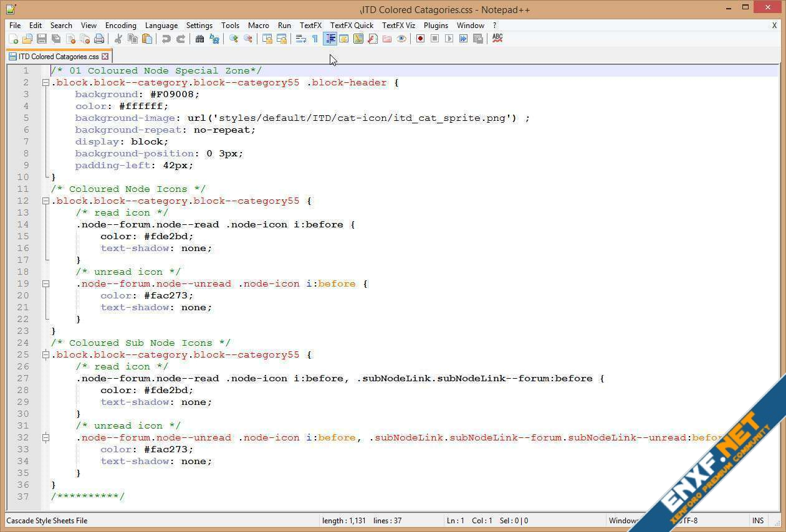
Task: Click the Undo arrow icon
Action: point(166,39)
